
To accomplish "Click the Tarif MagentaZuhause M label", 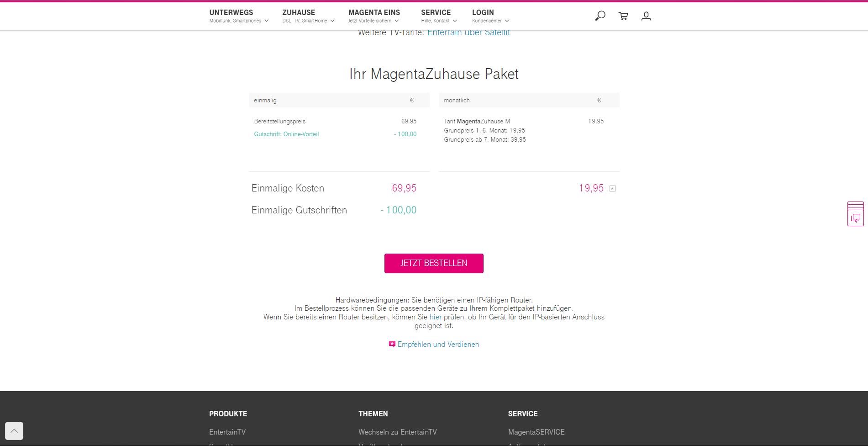I will (477, 122).
